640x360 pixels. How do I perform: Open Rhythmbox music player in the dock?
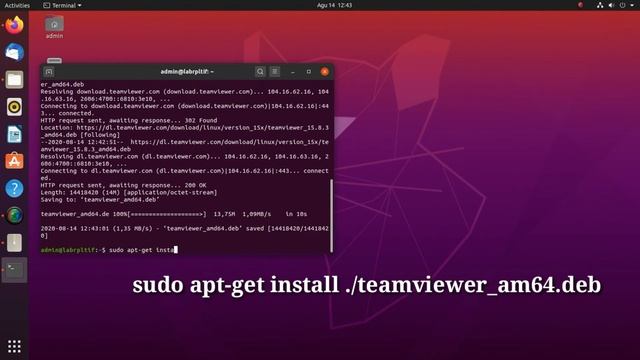click(14, 107)
